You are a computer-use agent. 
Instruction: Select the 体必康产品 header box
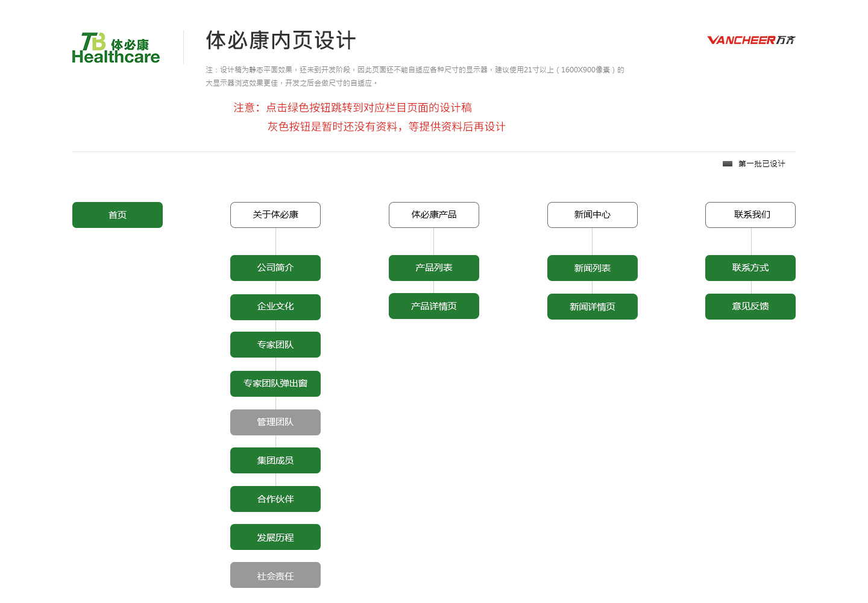pos(434,215)
